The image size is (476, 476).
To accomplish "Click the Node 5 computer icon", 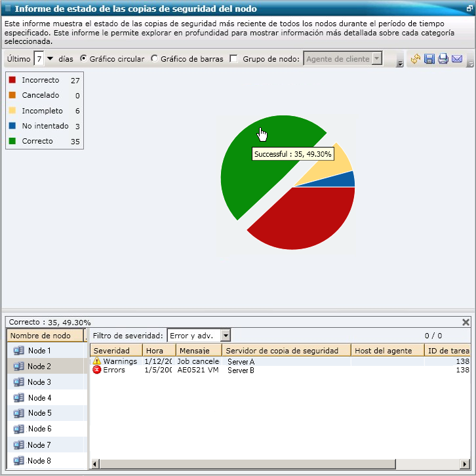I will [18, 413].
